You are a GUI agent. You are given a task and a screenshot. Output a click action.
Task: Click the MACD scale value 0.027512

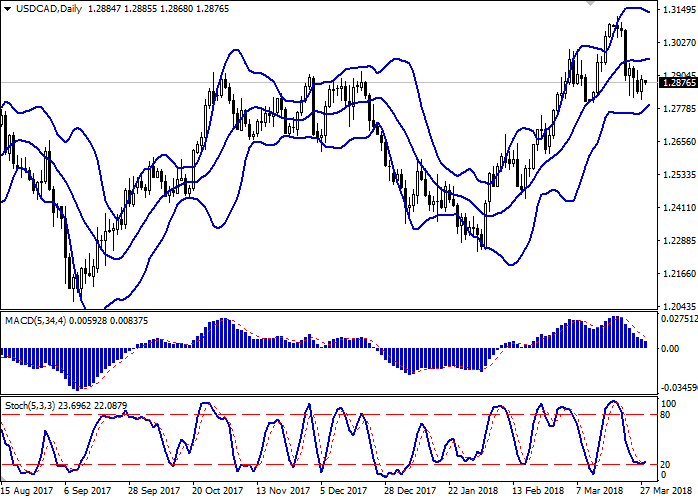click(679, 319)
